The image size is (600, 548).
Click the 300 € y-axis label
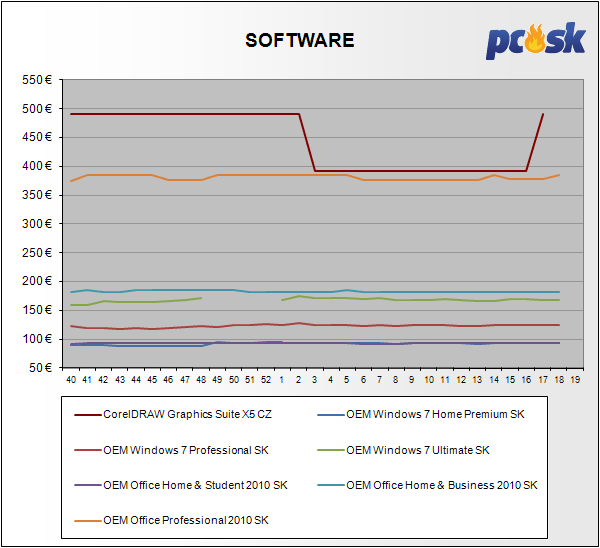37,223
